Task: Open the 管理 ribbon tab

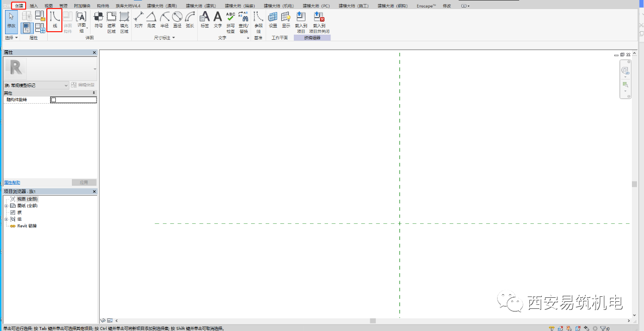Action: click(x=63, y=6)
